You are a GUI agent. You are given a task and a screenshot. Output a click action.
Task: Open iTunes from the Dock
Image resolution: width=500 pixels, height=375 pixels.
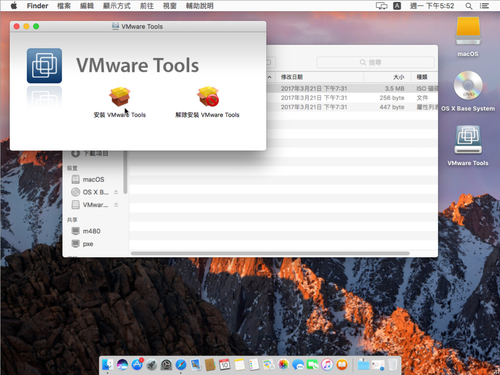tap(327, 365)
